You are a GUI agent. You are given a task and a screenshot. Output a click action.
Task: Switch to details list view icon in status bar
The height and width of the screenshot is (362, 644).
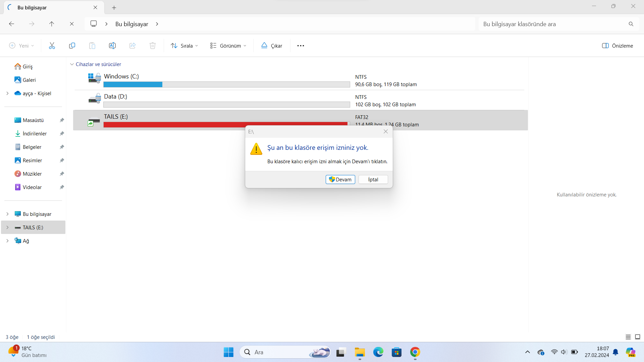coord(628,337)
